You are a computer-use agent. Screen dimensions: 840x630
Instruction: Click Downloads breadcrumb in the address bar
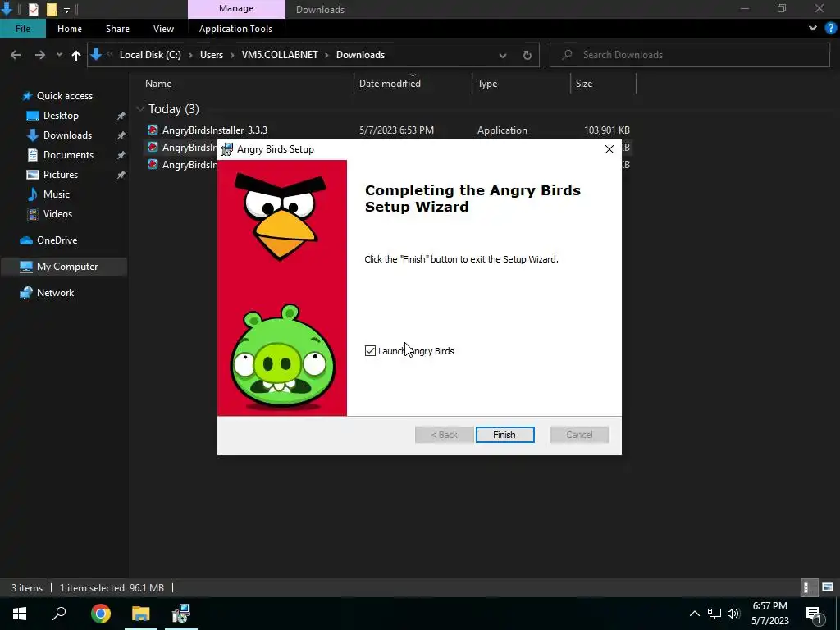click(361, 55)
